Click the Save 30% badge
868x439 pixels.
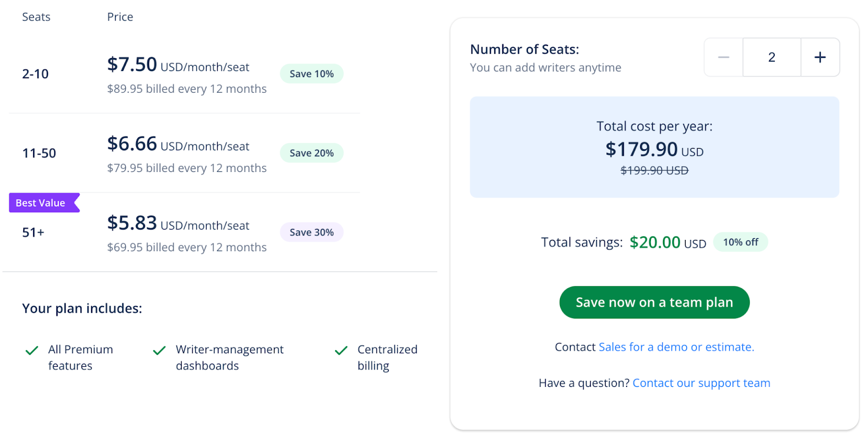311,232
